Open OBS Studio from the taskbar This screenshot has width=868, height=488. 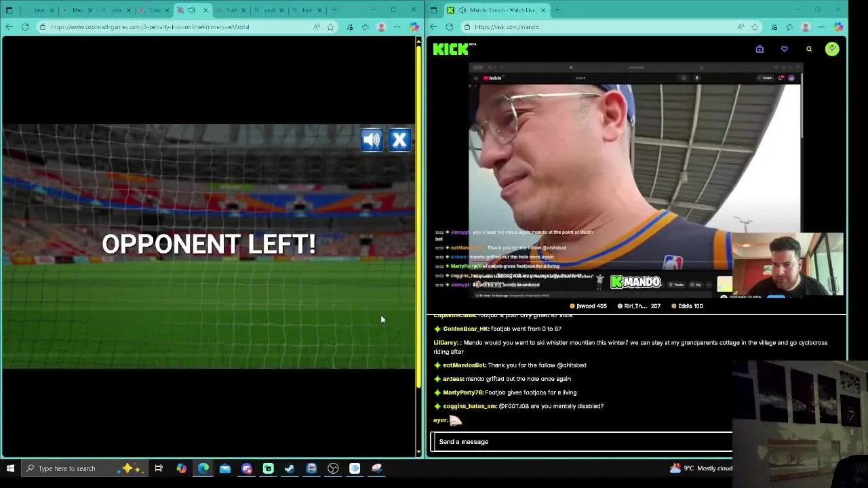(x=333, y=468)
